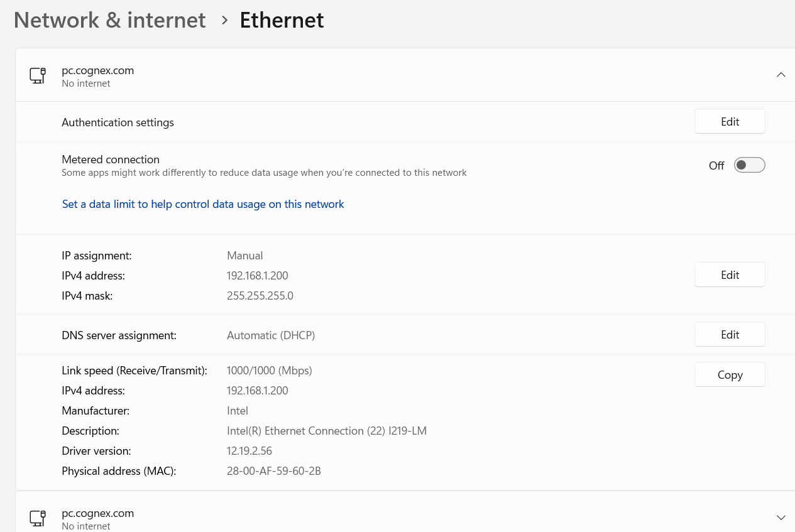Viewport: 795px width, 532px height.
Task: Click the Automatic (DHCP) value
Action: click(x=271, y=335)
